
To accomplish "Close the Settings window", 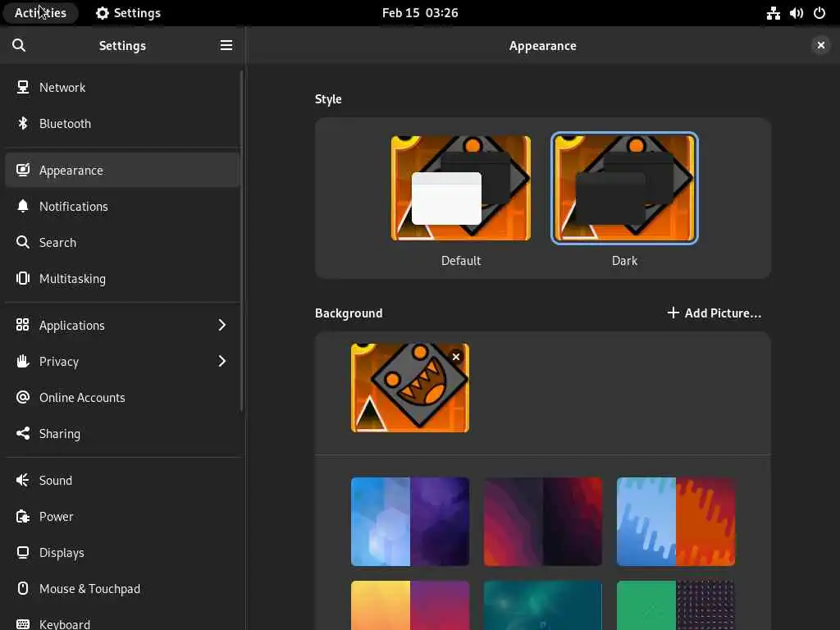I will point(820,46).
